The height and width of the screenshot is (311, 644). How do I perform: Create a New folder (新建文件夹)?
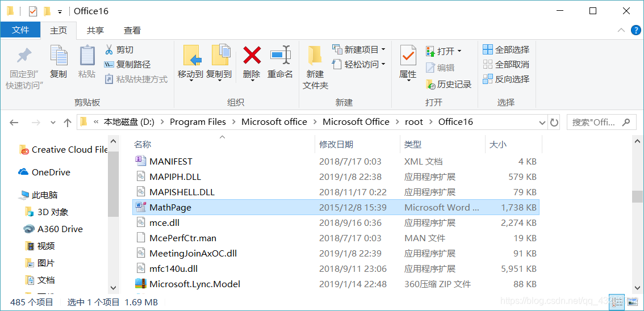point(315,68)
